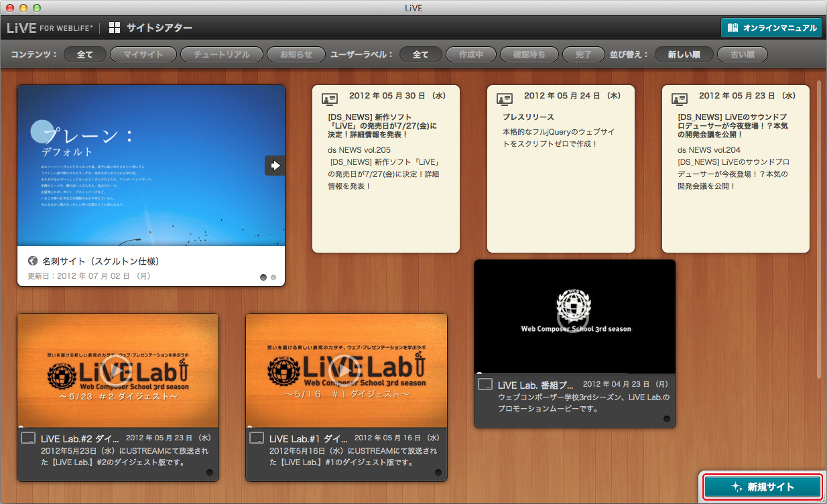
Task: Click the progress bar of the LiVE Lab.#1 video
Action: (x=346, y=426)
